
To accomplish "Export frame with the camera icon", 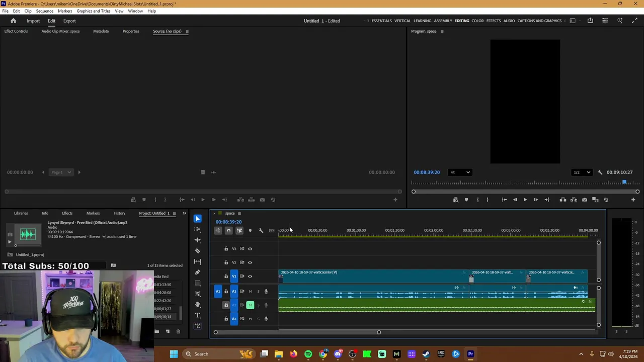I will pyautogui.click(x=584, y=200).
